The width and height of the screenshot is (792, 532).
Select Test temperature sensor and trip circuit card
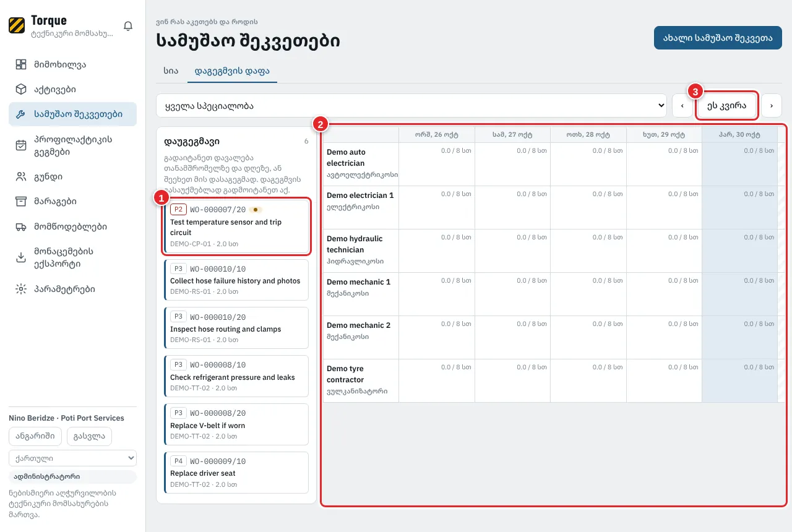[236, 227]
